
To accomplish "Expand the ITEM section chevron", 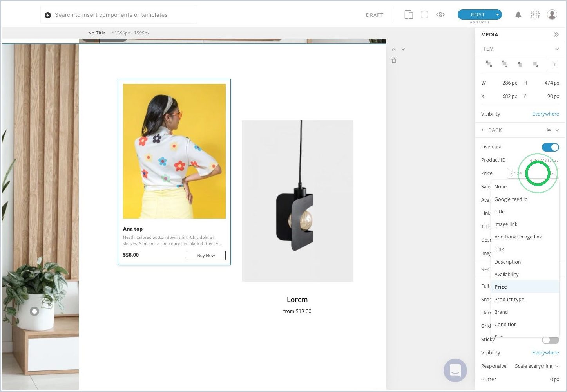I will point(557,49).
